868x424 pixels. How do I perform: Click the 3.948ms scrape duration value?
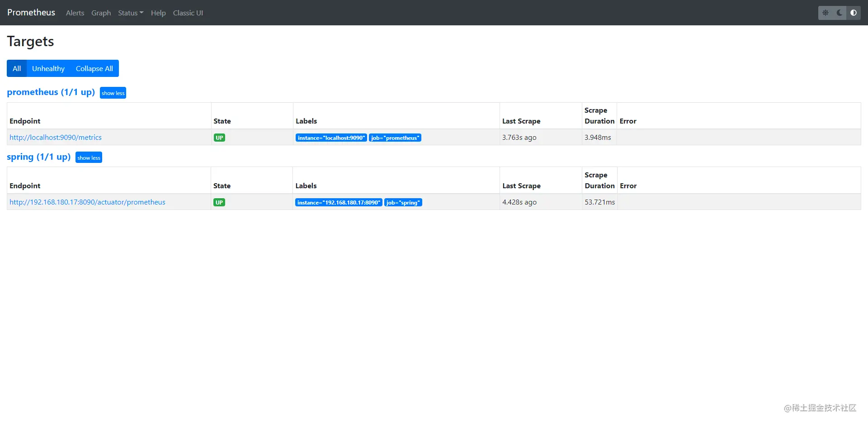[x=598, y=137]
